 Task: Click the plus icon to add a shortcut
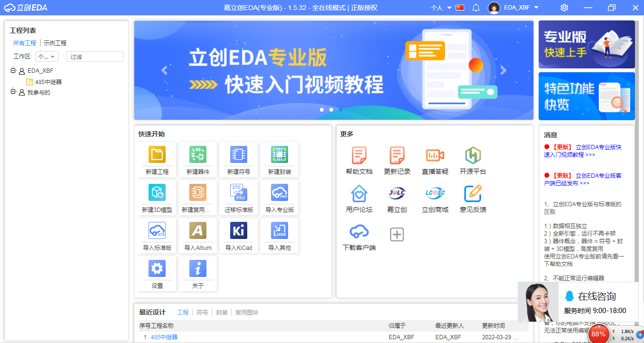pyautogui.click(x=397, y=234)
